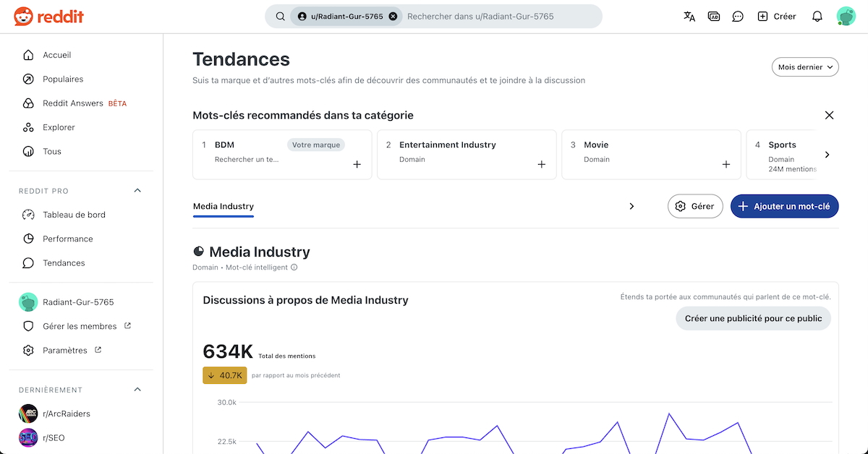The height and width of the screenshot is (454, 868).
Task: Collapse the Dernièrement section
Action: tap(137, 390)
